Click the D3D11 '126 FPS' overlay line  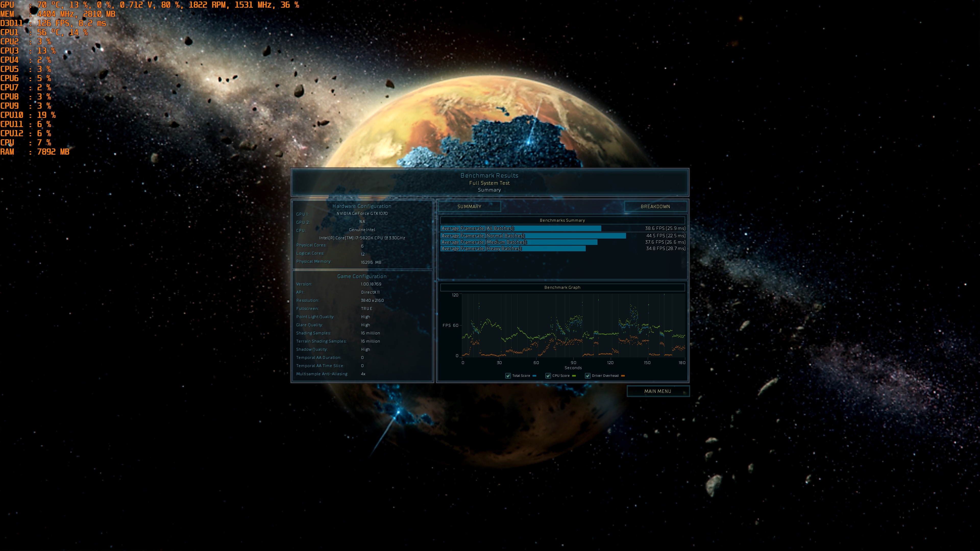click(53, 23)
